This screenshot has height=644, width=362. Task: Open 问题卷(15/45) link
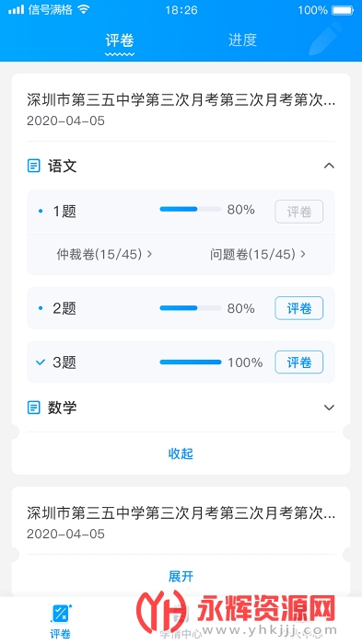[258, 254]
